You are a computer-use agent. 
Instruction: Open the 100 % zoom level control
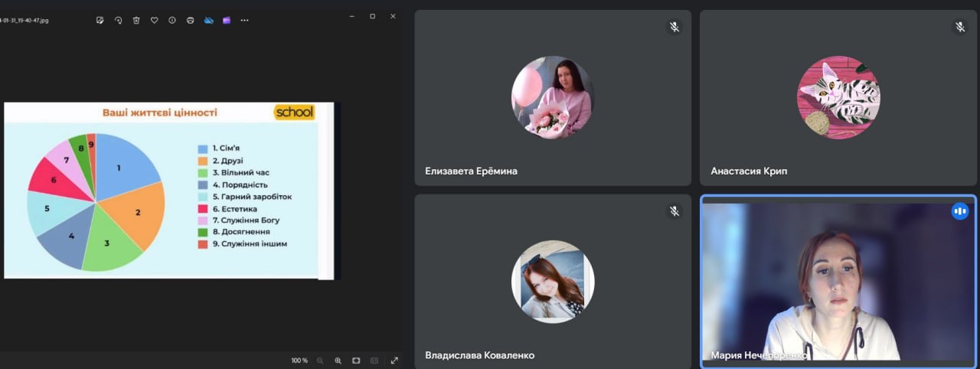pos(299,361)
